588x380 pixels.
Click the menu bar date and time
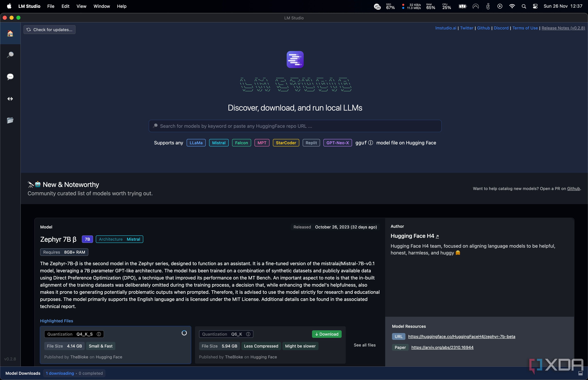coord(563,6)
